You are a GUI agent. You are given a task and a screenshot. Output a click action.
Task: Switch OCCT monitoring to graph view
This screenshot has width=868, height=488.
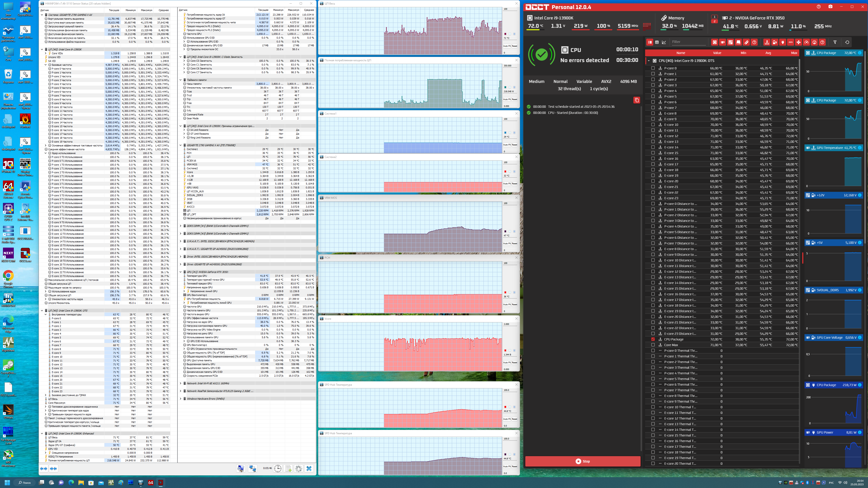coord(664,42)
